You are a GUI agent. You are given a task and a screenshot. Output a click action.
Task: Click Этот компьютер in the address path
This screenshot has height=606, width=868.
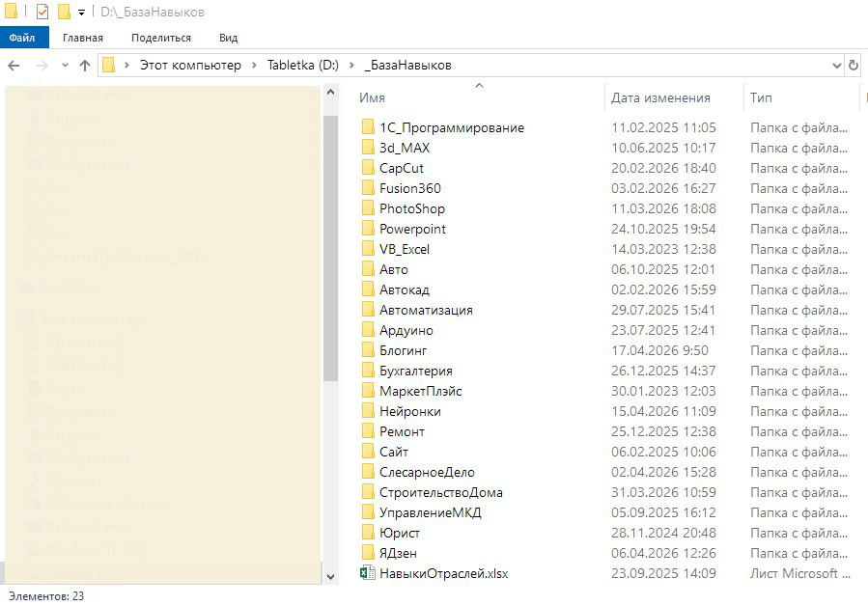[x=190, y=66]
